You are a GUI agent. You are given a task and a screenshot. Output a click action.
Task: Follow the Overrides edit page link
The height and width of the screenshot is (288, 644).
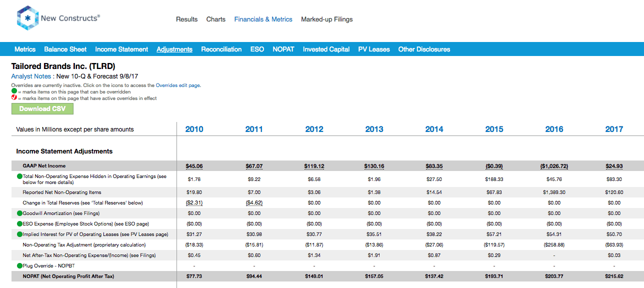[x=178, y=85]
